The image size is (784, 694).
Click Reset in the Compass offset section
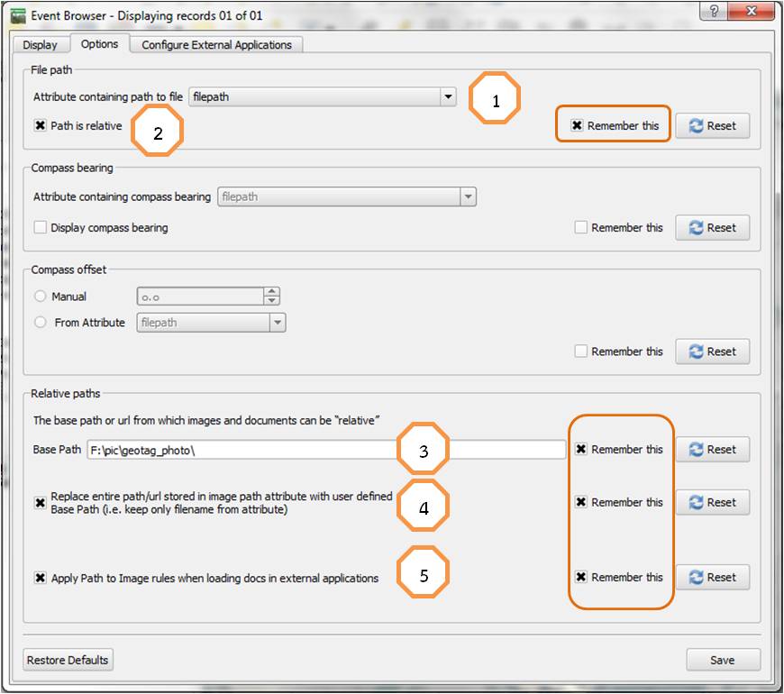tap(713, 352)
